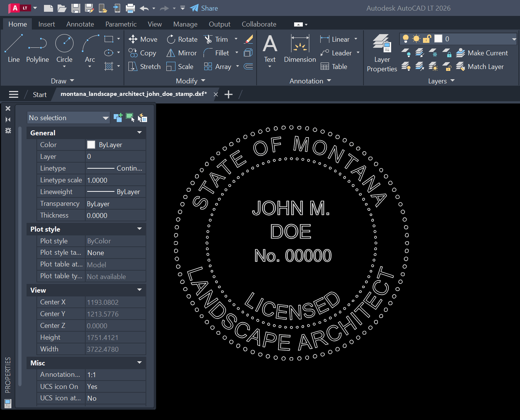The image size is (520, 420).
Task: Activate the Arc tool
Action: 90,48
